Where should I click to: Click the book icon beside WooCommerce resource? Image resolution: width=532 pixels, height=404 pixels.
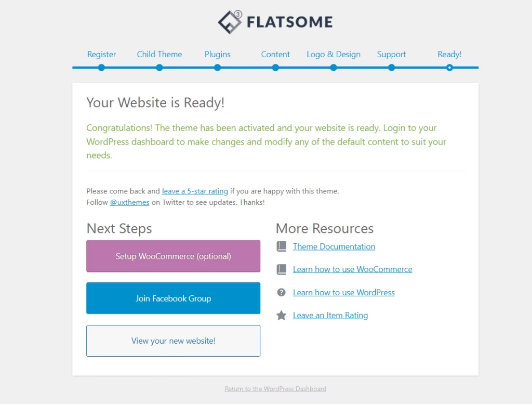point(281,269)
